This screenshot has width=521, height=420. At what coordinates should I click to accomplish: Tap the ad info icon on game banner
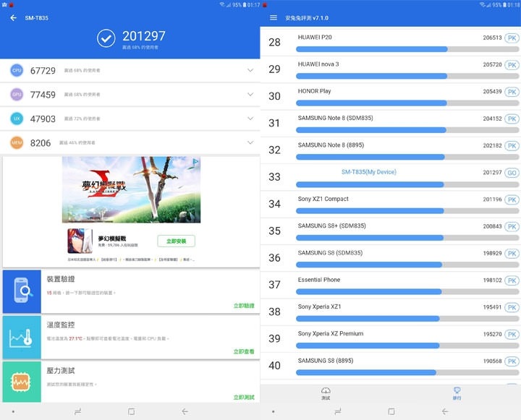pos(195,162)
